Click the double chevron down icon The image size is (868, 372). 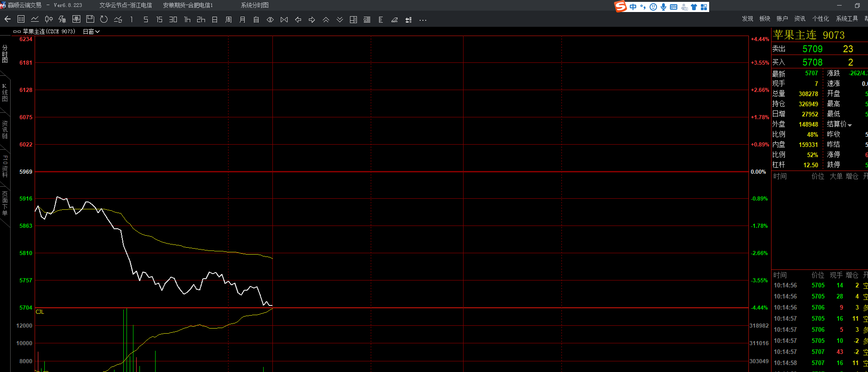pos(339,19)
